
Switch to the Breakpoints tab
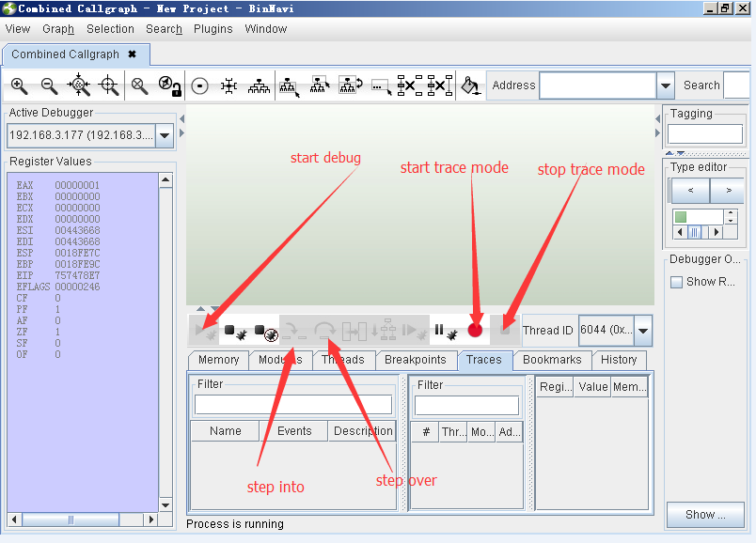(x=415, y=360)
